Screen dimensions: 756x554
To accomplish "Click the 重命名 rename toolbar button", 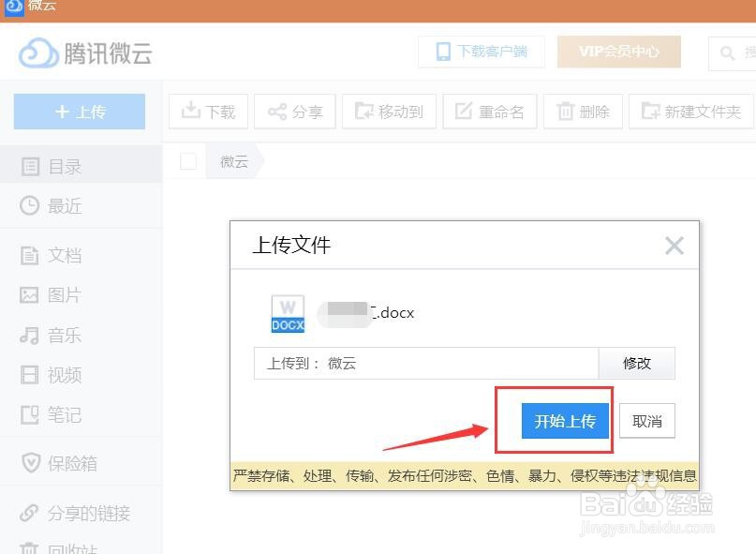I will click(490, 112).
